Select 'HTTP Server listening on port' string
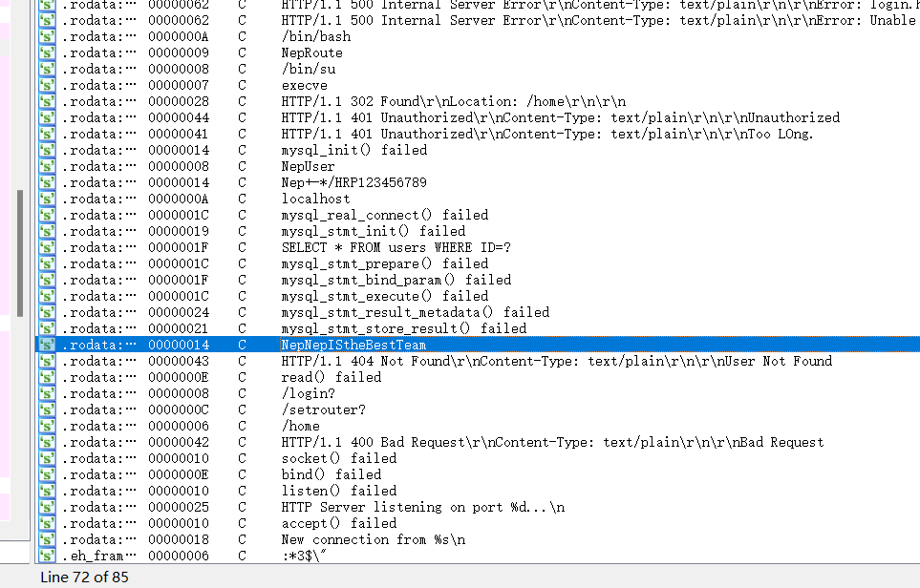This screenshot has height=588, width=920. (x=422, y=507)
